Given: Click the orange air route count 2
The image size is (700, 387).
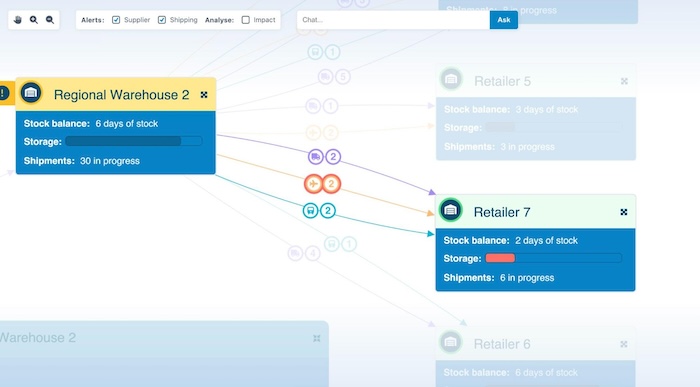Looking at the screenshot, I should pos(331,184).
